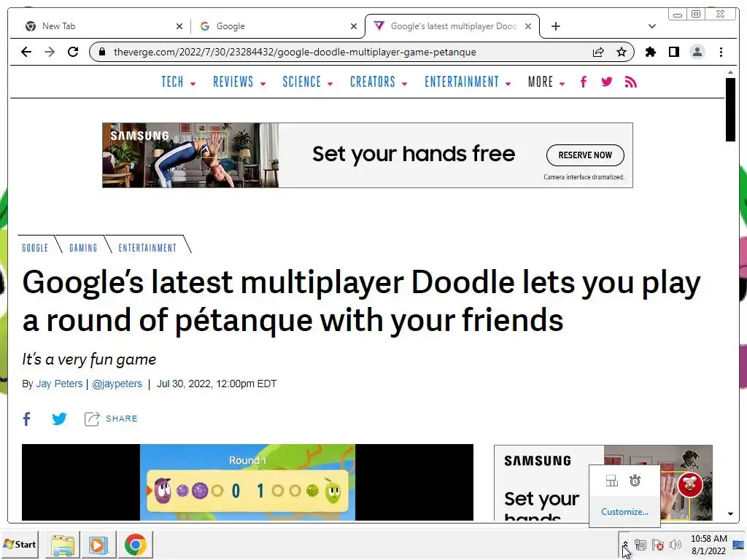This screenshot has width=747, height=560.
Task: Open the @jaypeters Twitter handle link
Action: (x=117, y=384)
